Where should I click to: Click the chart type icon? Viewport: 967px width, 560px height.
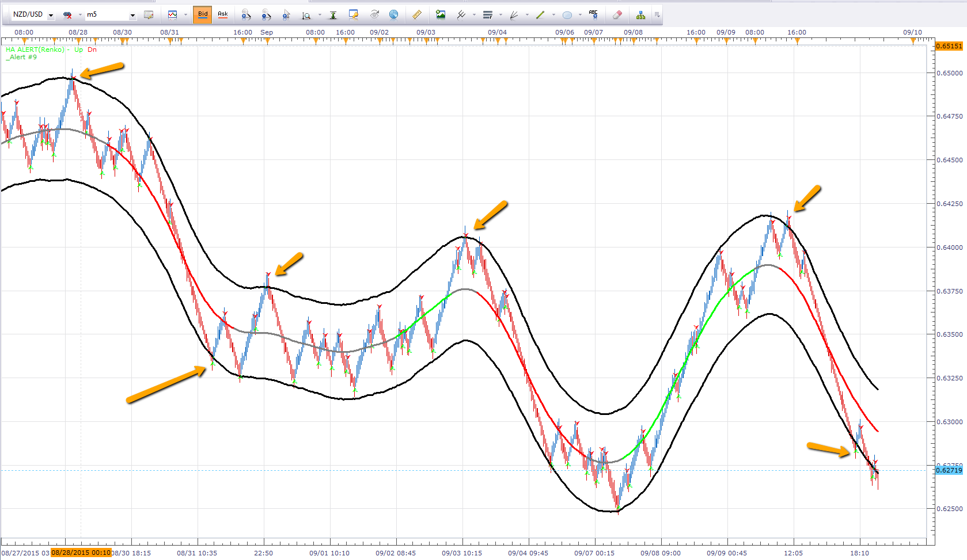click(172, 14)
